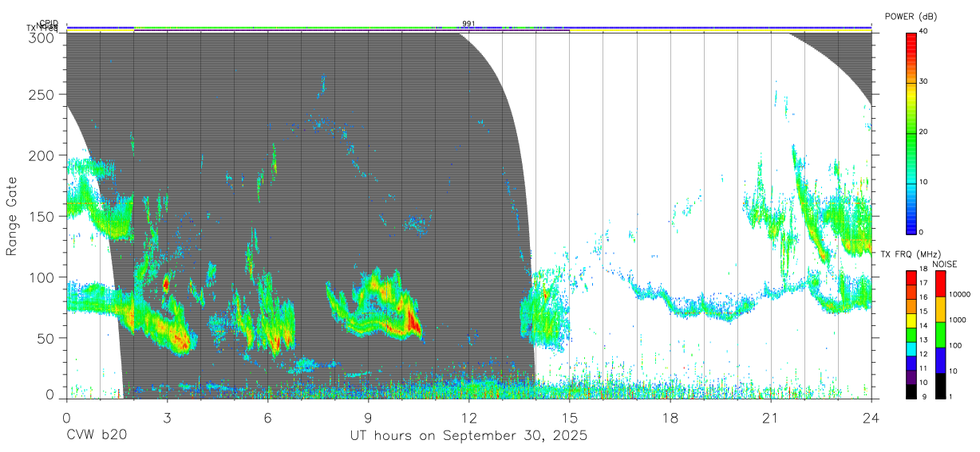980x452 pixels.
Task: Click the CPID label above the plot
Action: [48, 23]
